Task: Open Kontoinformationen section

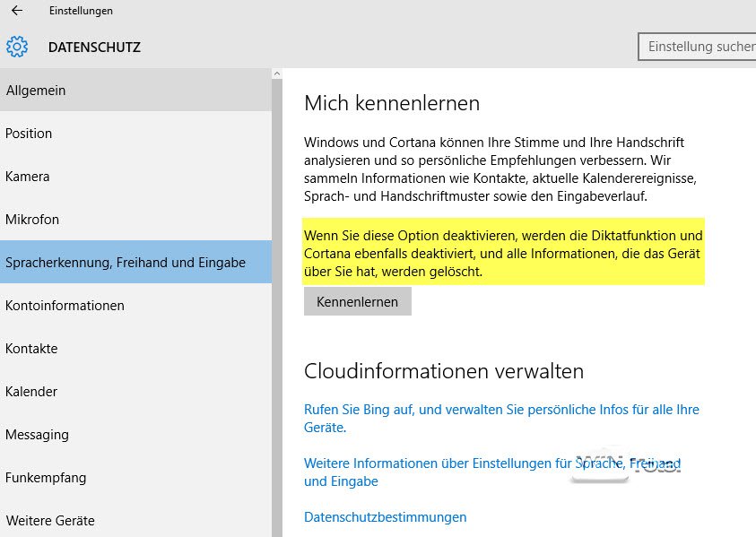Action: coord(135,306)
